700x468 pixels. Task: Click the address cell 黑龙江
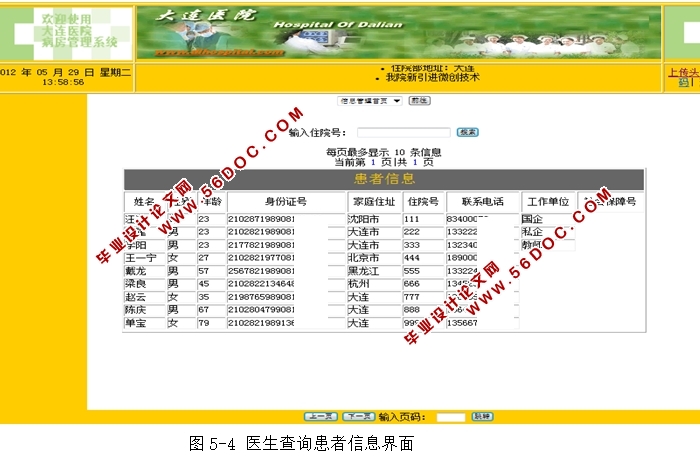[x=363, y=271]
